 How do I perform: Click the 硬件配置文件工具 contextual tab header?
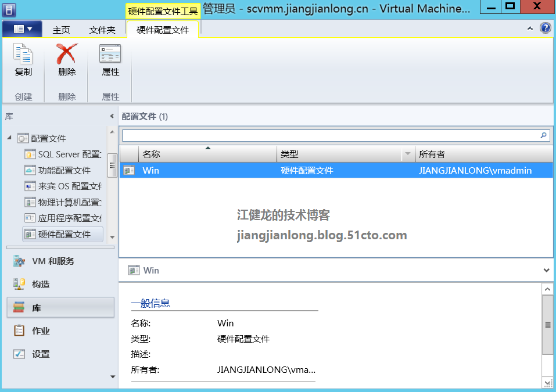tap(163, 12)
